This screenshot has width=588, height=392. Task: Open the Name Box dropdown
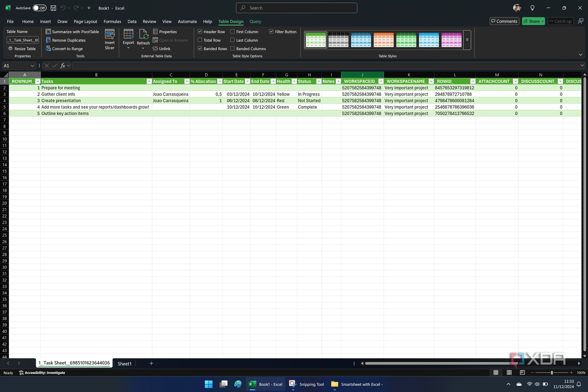coord(33,66)
